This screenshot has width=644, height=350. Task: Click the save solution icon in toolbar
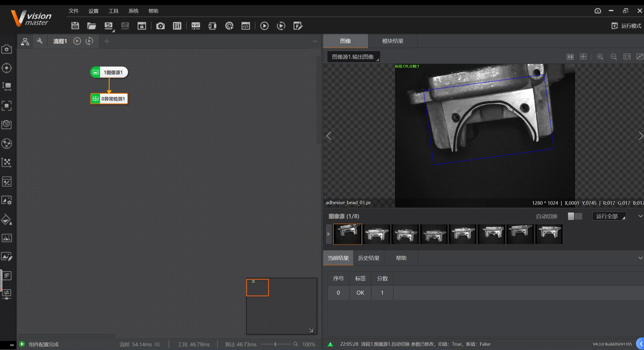pos(75,26)
